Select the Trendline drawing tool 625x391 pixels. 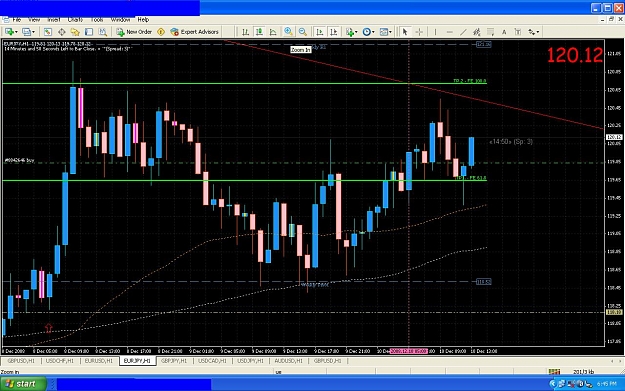click(463, 32)
